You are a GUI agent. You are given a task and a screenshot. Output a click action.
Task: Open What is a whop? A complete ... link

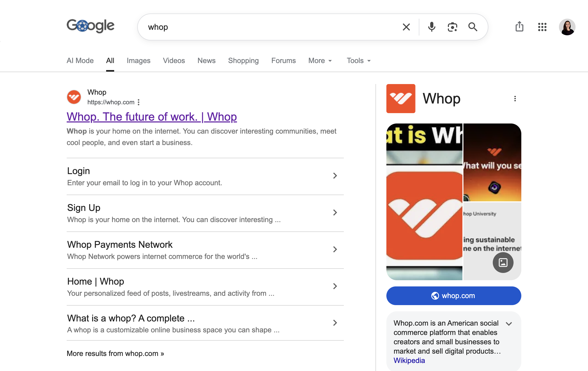pyautogui.click(x=131, y=318)
